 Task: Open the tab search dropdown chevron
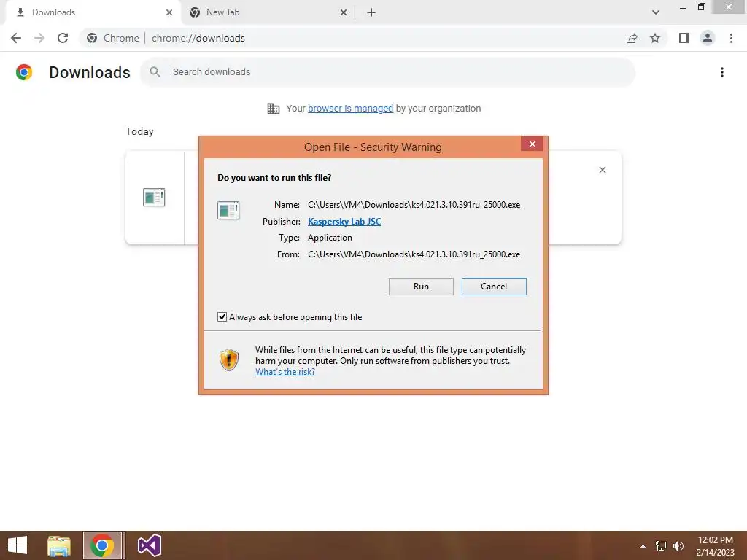656,12
